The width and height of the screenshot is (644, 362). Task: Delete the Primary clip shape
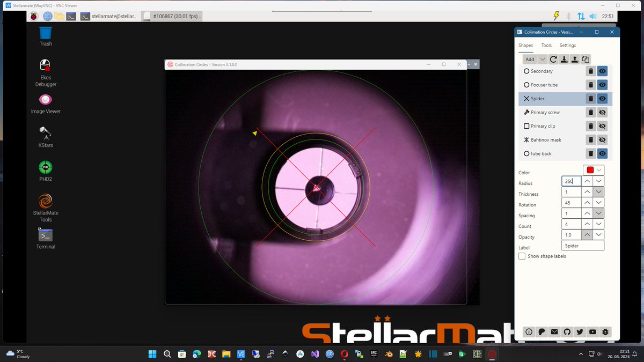click(x=591, y=125)
